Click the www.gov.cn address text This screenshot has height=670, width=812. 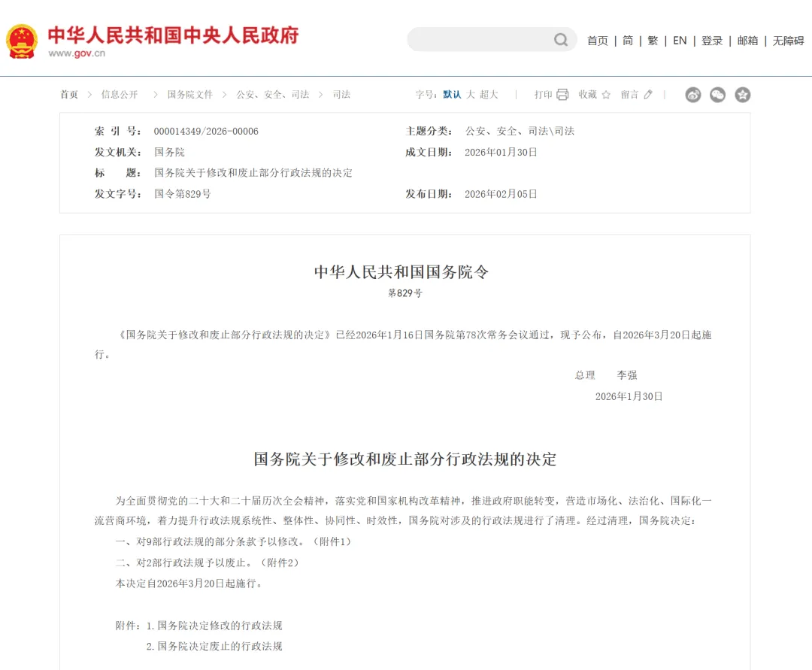pos(77,53)
